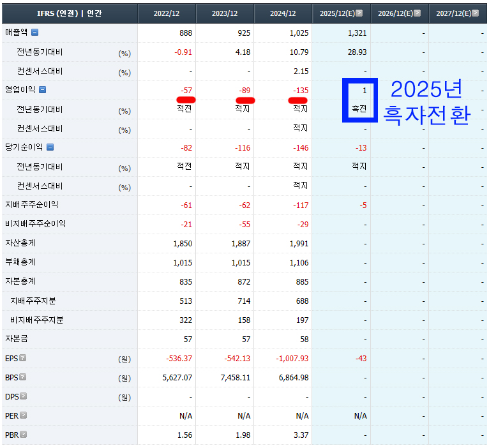The width and height of the screenshot is (489, 448).
Task: Click the 10.79 growth percentage
Action: pyautogui.click(x=299, y=52)
